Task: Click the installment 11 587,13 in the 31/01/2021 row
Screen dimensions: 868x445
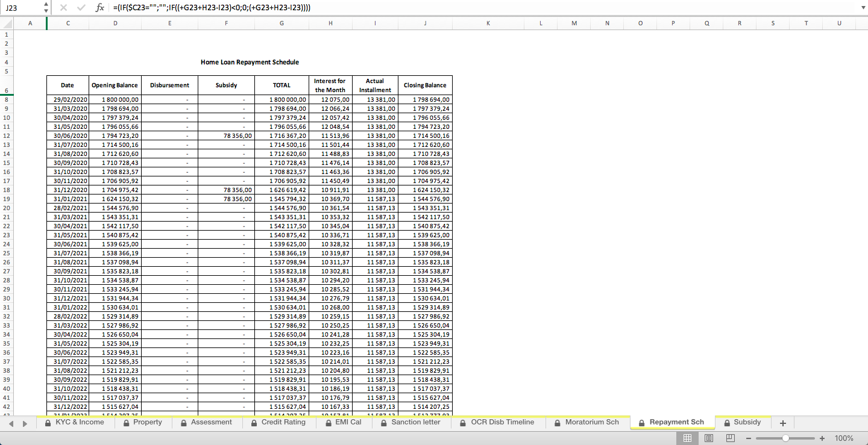Action: click(x=375, y=199)
